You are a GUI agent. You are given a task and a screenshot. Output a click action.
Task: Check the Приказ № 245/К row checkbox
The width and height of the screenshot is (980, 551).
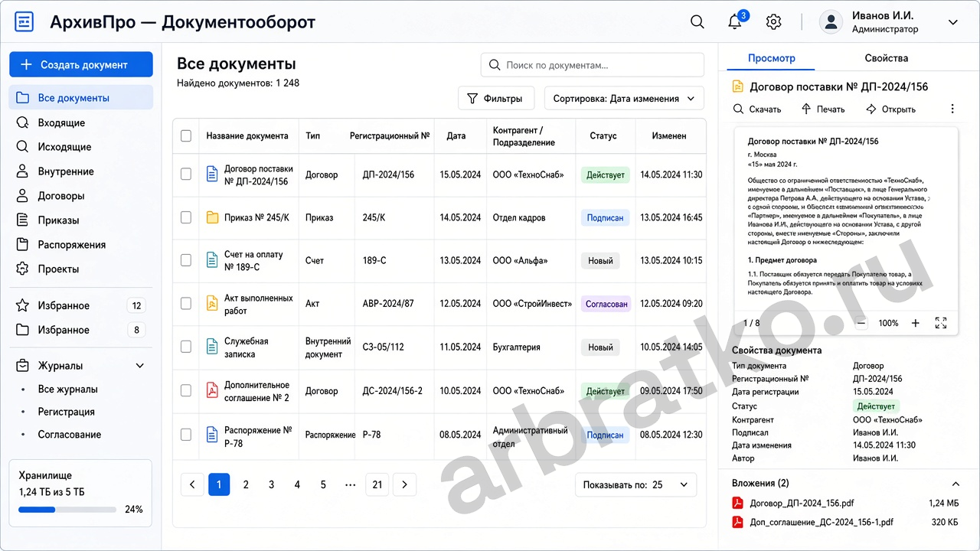(x=186, y=217)
